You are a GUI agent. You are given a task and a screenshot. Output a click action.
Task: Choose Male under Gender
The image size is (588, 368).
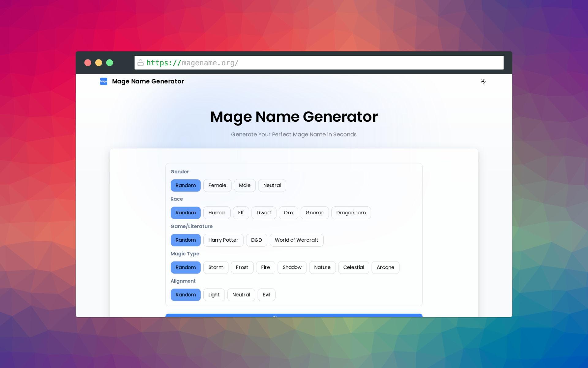click(x=244, y=186)
